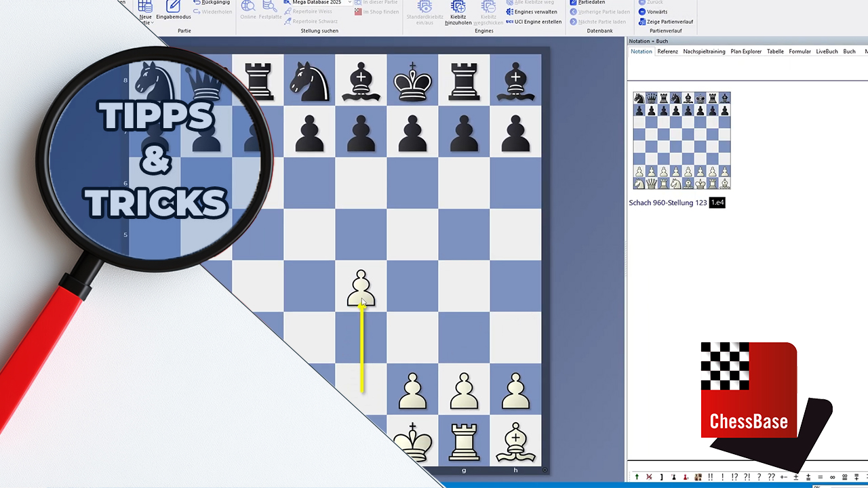
Task: Expand the Neue Partie dropdown arrow
Action: [152, 22]
